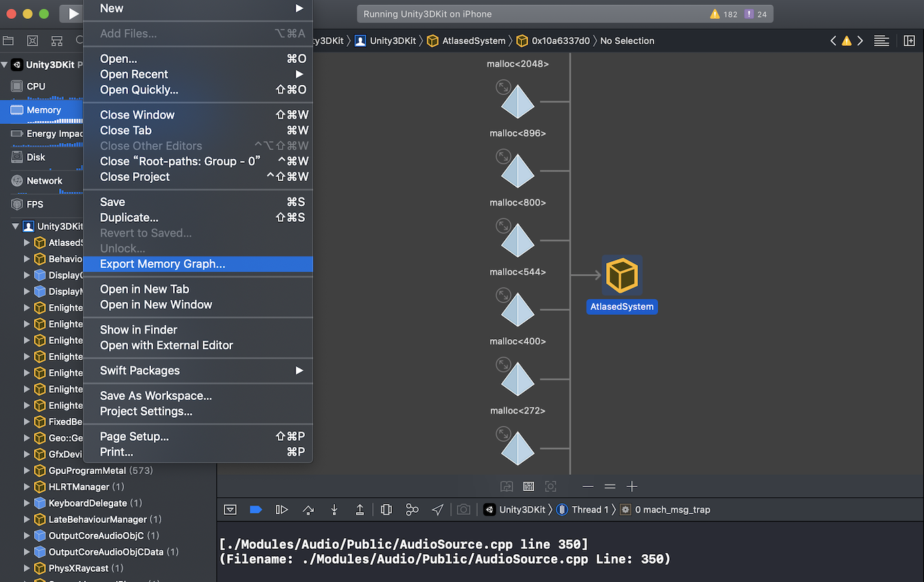Hide the debug area
The image size is (924, 582).
pyautogui.click(x=230, y=509)
